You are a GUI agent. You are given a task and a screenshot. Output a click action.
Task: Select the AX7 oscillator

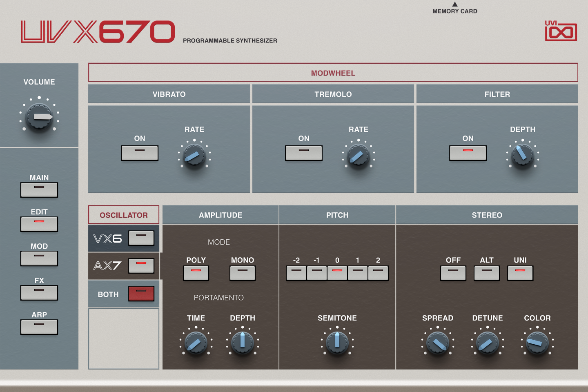141,265
